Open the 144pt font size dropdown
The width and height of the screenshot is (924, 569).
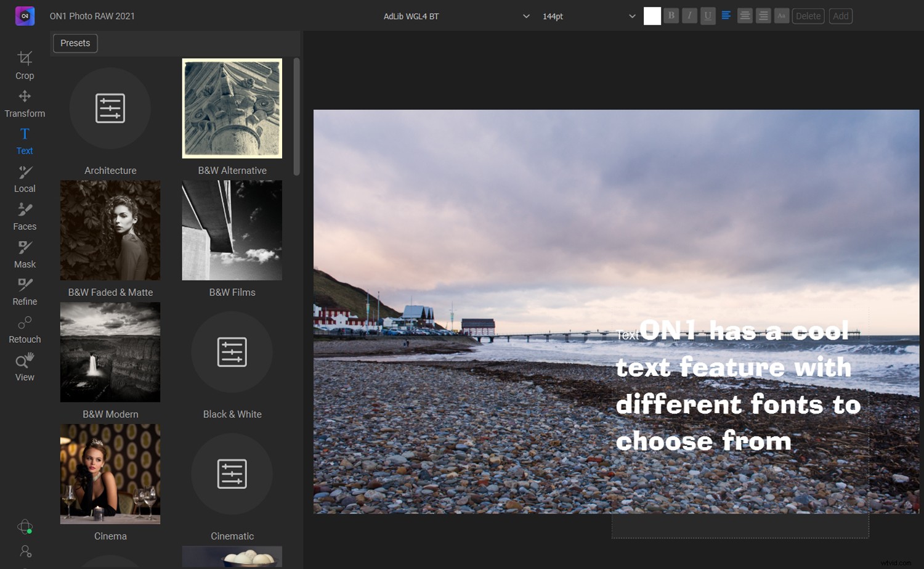pos(585,16)
